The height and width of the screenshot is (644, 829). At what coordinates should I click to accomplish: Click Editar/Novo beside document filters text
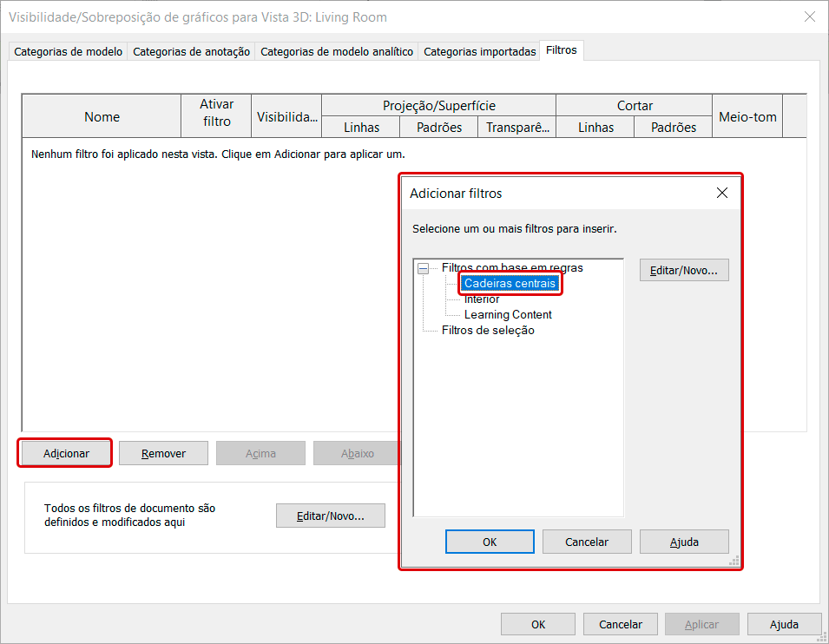tap(330, 516)
